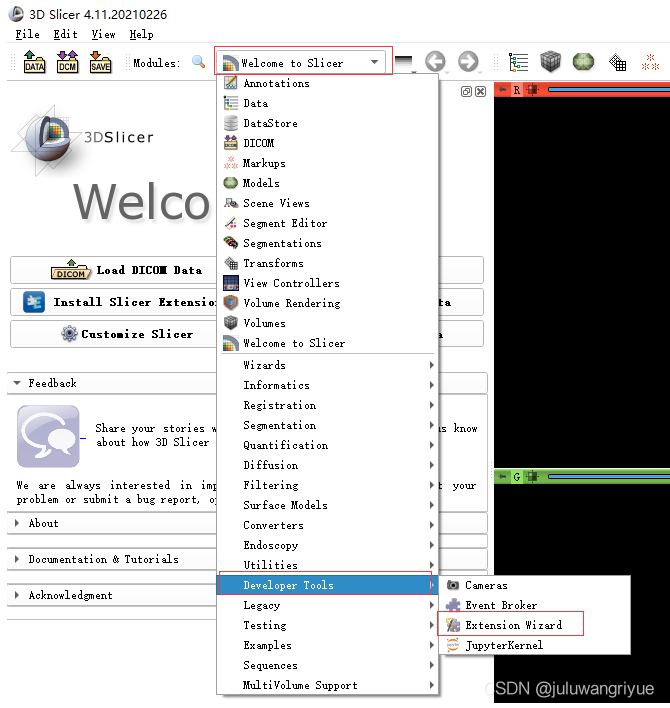Viewport: 670px width, 708px height.
Task: Open the Transforms grid toolbar icon
Action: pyautogui.click(x=617, y=62)
